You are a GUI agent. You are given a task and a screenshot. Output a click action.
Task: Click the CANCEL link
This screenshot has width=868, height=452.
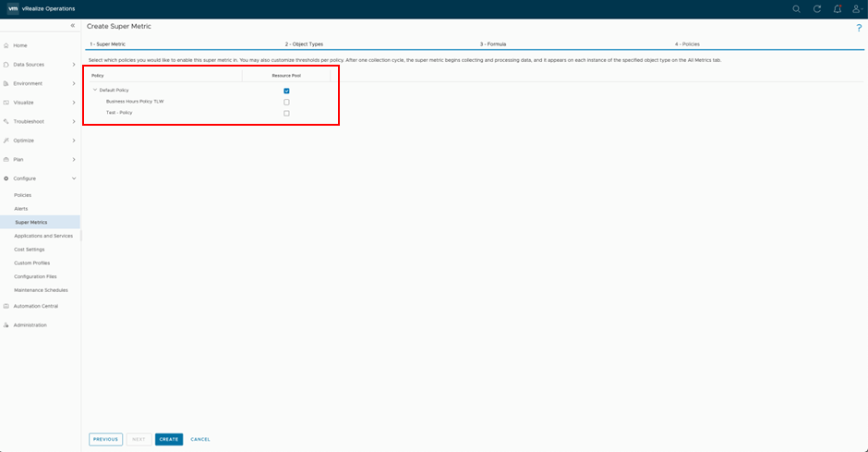pos(200,439)
